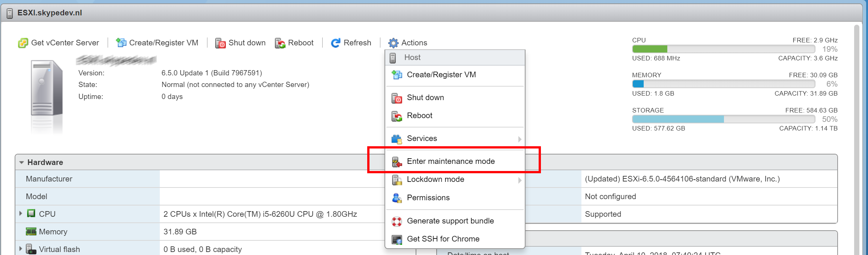Click the Memory usage bar
This screenshot has height=255, width=868.
724,84
